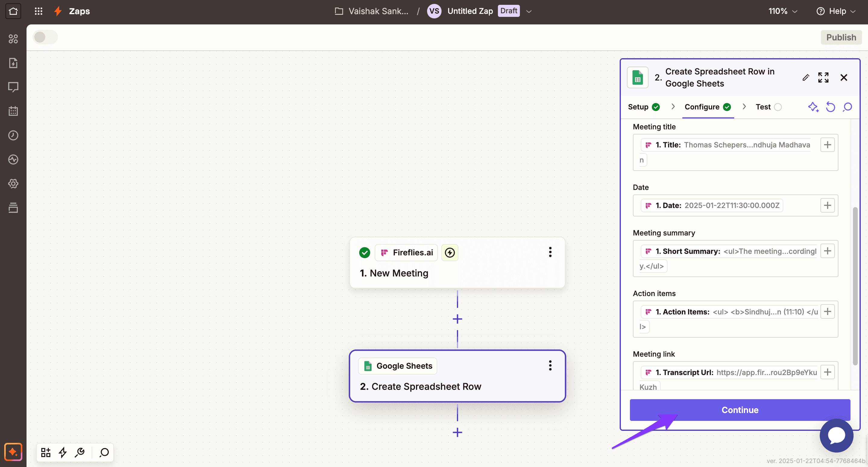868x467 pixels.
Task: Click the Draft status badge
Action: coord(508,11)
